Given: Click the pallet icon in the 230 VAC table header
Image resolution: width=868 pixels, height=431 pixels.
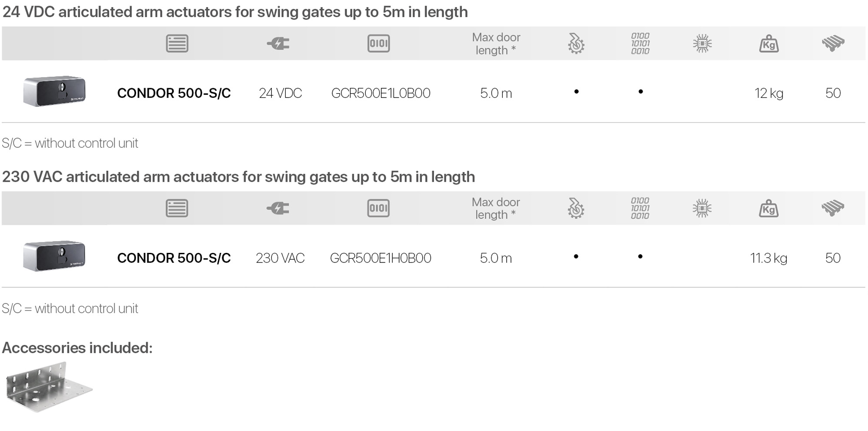Looking at the screenshot, I should [x=833, y=208].
